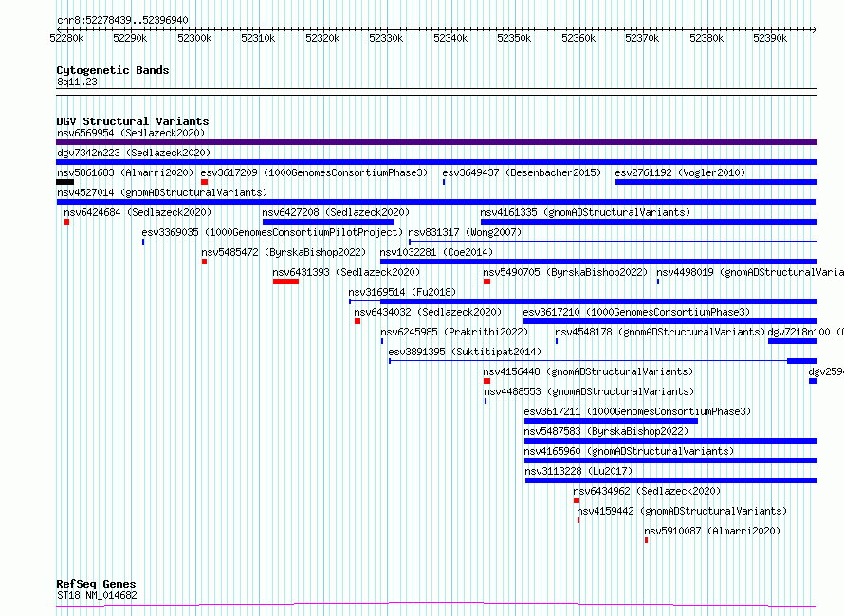
Task: Open esv3617211 (1000GenomesConsortiumPhase3) variant
Action: [637, 411]
